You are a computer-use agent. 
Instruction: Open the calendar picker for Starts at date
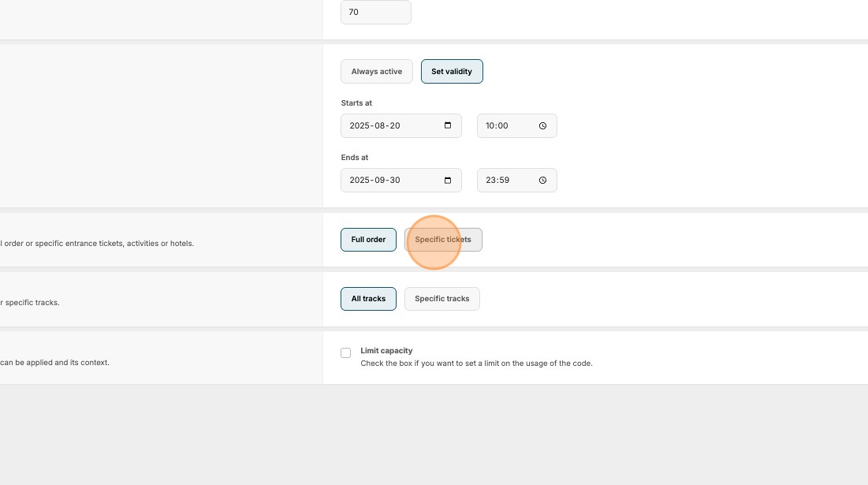coord(448,125)
